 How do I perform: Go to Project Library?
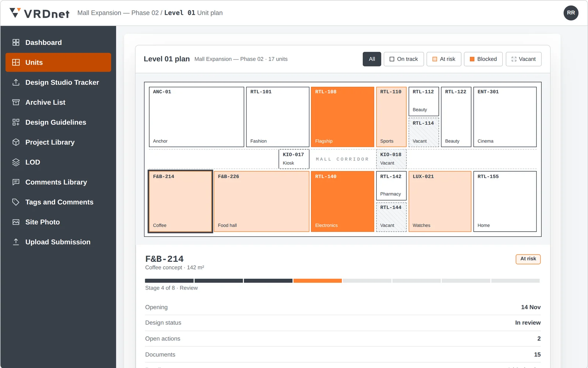click(x=58, y=142)
